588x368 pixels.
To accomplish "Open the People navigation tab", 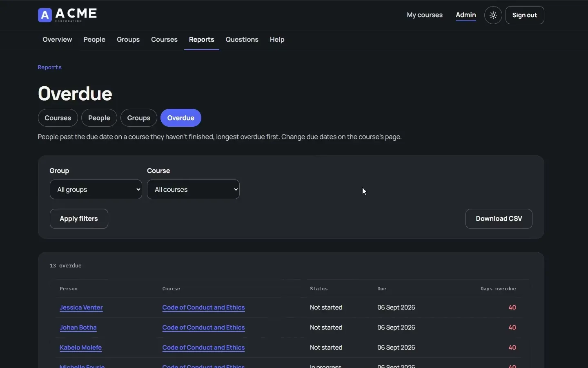I will 94,40.
